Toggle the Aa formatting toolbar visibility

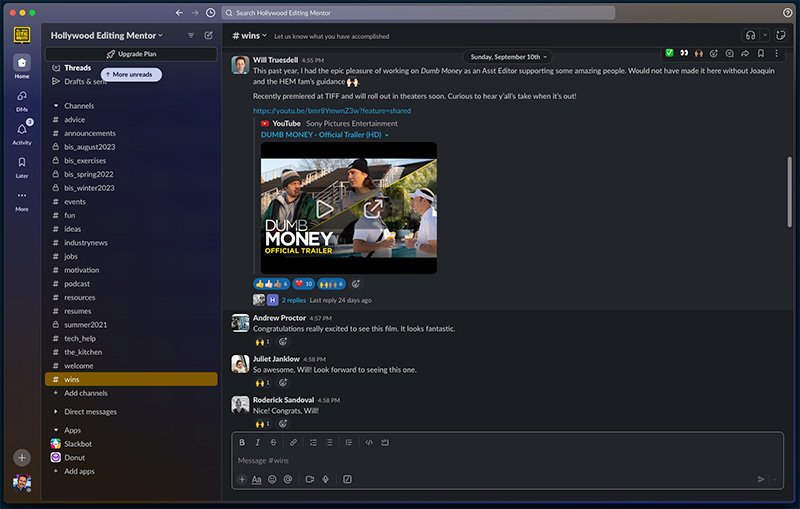pyautogui.click(x=257, y=479)
